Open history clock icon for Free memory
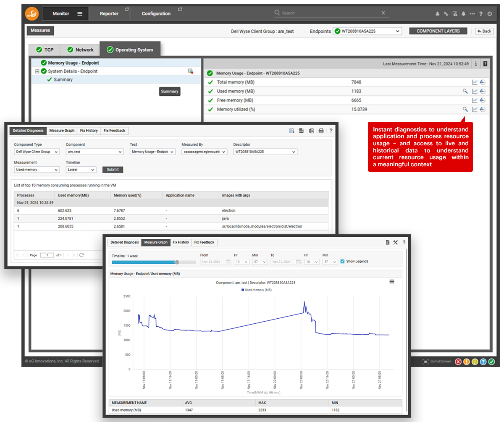The width and height of the screenshot is (504, 422). tap(483, 100)
